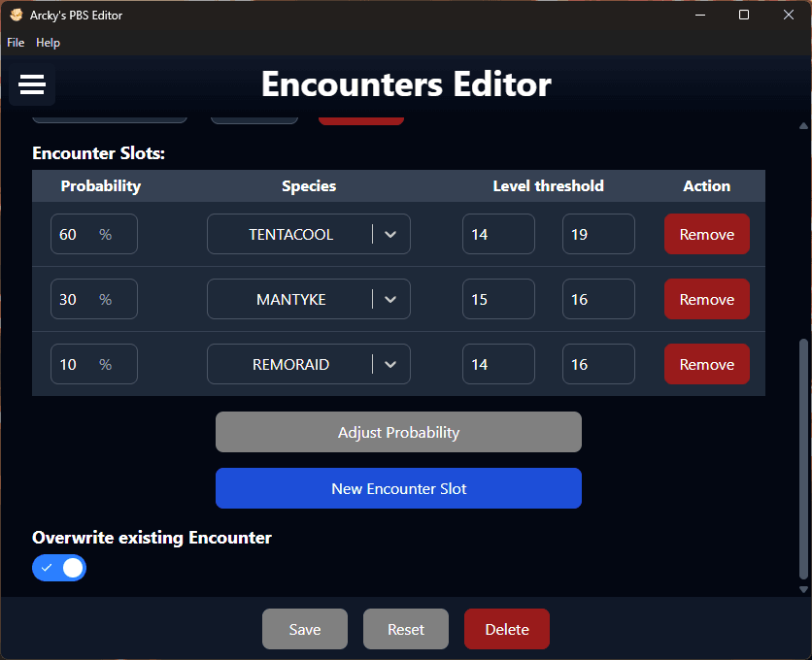Open the hamburger navigation menu

32,85
